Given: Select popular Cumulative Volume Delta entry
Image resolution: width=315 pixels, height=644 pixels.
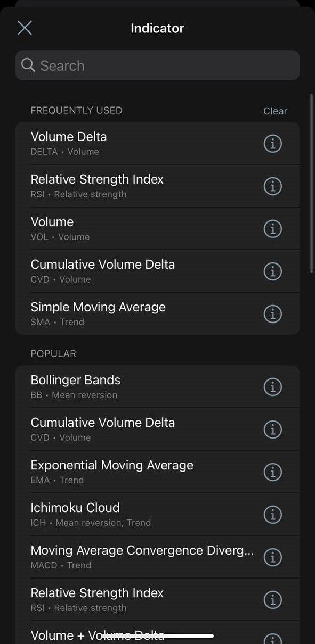Looking at the screenshot, I should [157, 429].
